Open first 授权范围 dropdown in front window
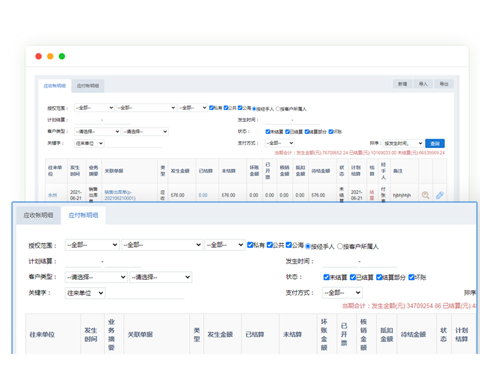 pyautogui.click(x=92, y=245)
